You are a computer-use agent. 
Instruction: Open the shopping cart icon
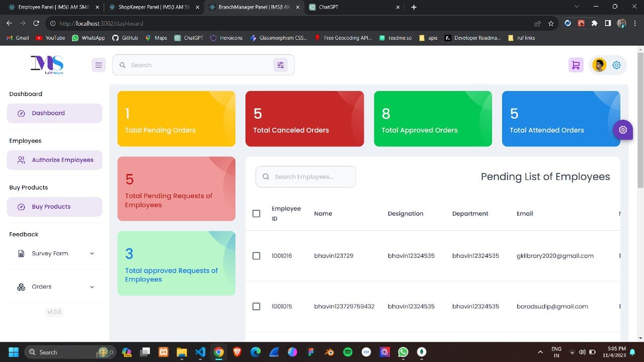point(576,65)
